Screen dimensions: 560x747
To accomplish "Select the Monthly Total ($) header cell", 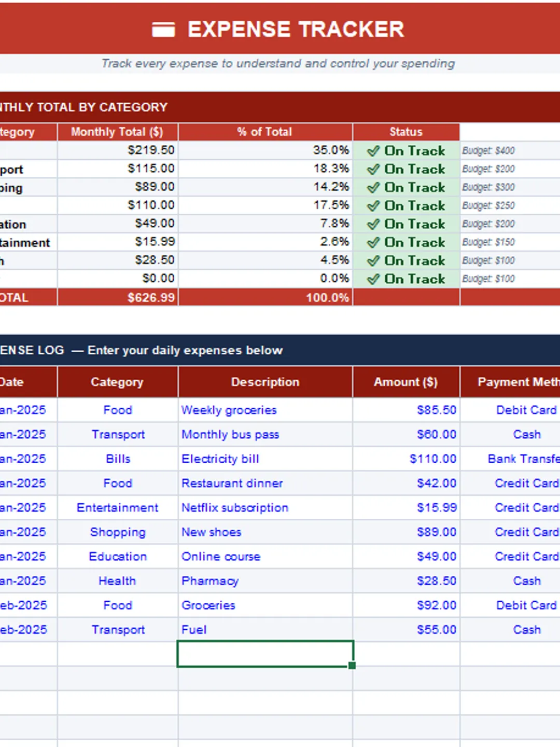I will [x=118, y=132].
